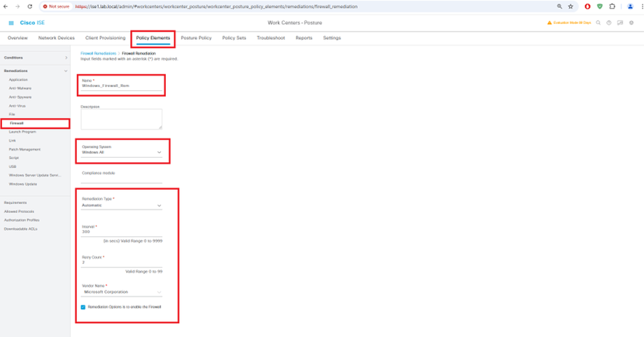Open Allowed Protocols in the sidebar
Image resolution: width=644 pixels, height=337 pixels.
coord(19,212)
